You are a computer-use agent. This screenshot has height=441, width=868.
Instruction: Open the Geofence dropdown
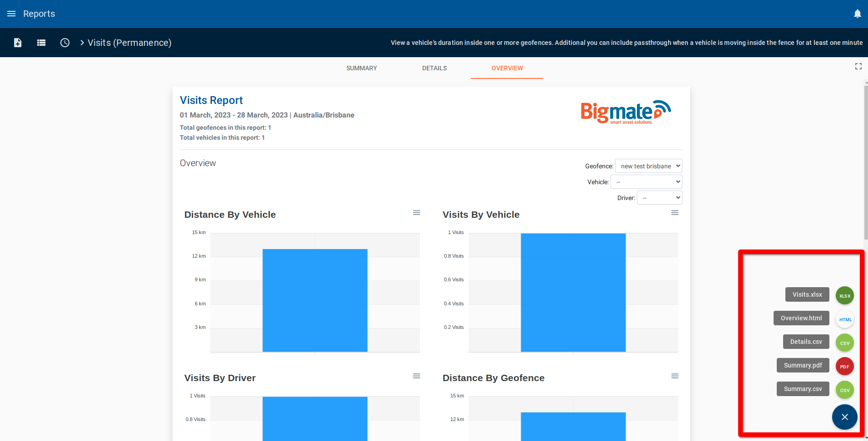click(648, 166)
